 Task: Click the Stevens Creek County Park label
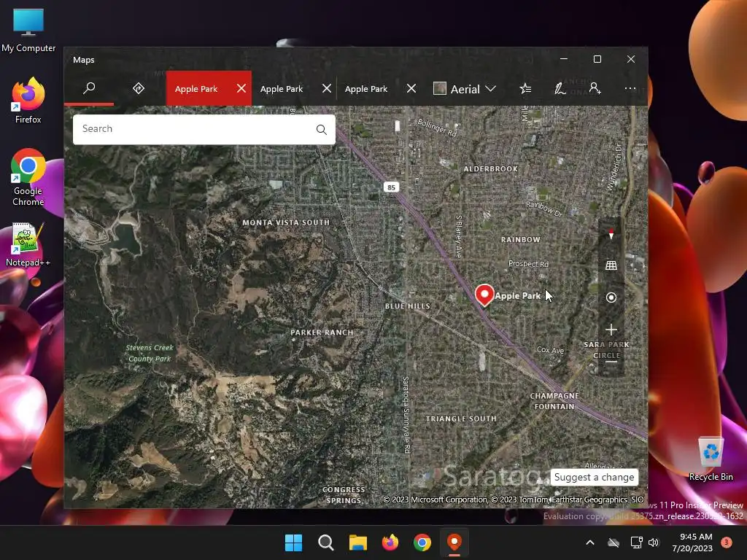[x=150, y=354]
